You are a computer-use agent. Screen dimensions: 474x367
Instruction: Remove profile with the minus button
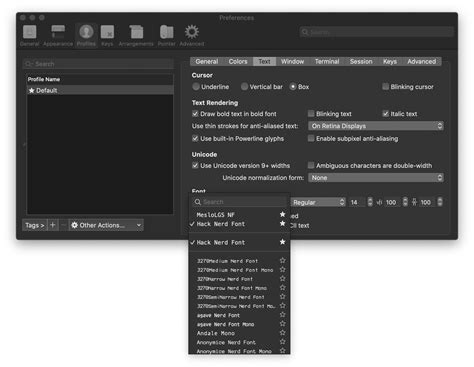[x=63, y=225]
